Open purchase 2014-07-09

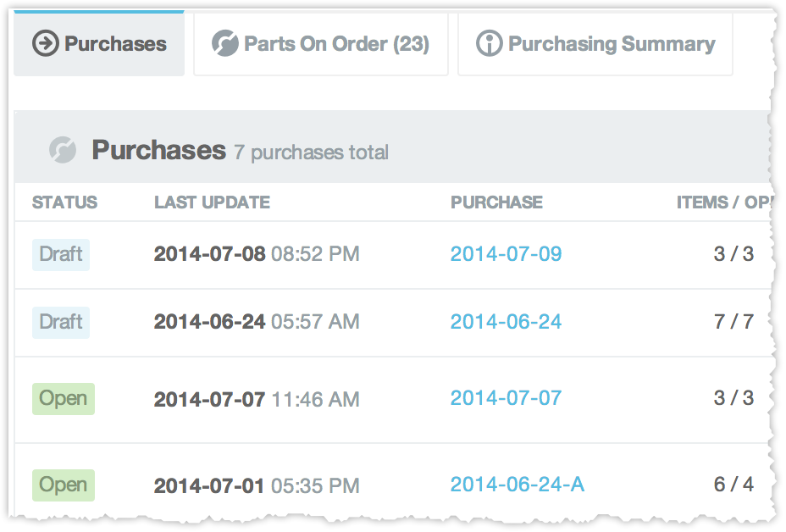pyautogui.click(x=506, y=253)
